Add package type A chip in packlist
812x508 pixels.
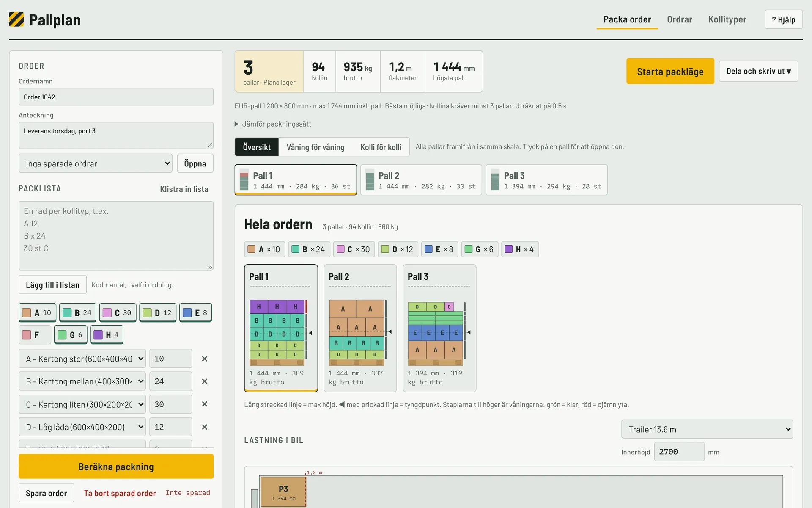pyautogui.click(x=37, y=313)
